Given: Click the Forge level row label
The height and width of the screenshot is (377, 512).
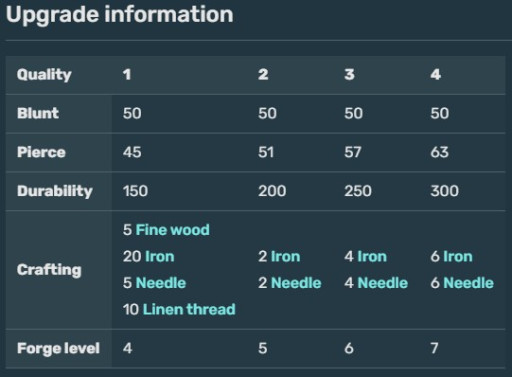Looking at the screenshot, I should [x=58, y=348].
